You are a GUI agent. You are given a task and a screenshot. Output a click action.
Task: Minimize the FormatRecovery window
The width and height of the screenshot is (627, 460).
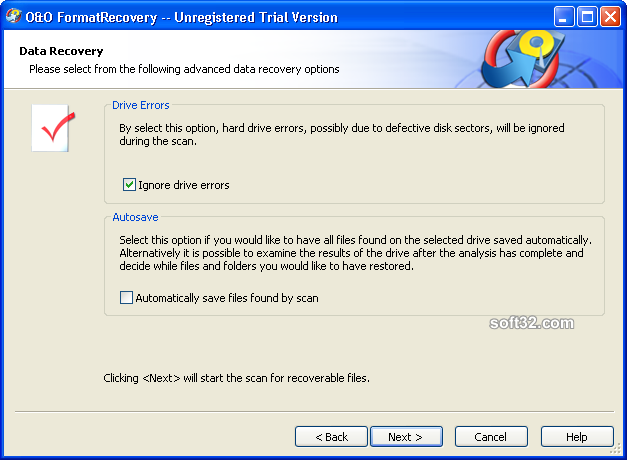pos(564,17)
